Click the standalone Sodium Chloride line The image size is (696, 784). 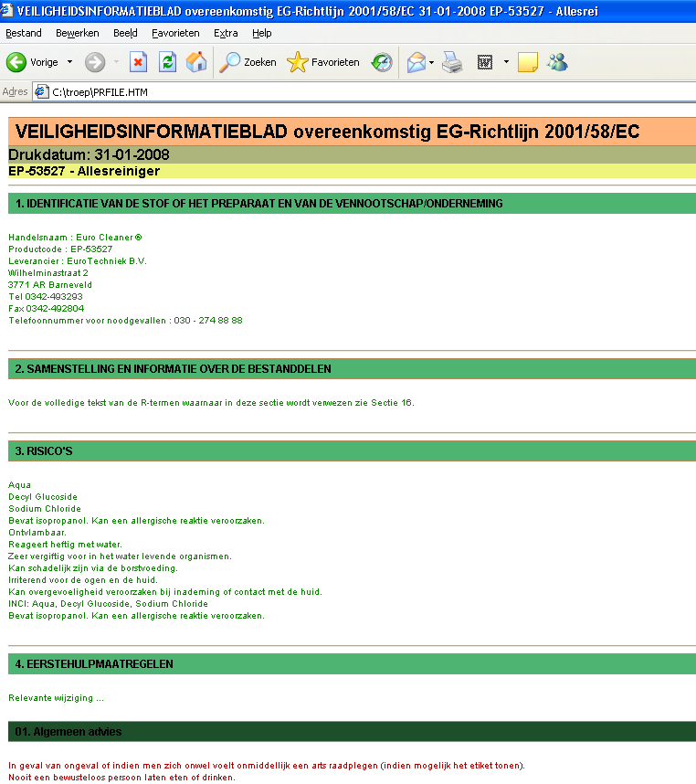coord(45,509)
